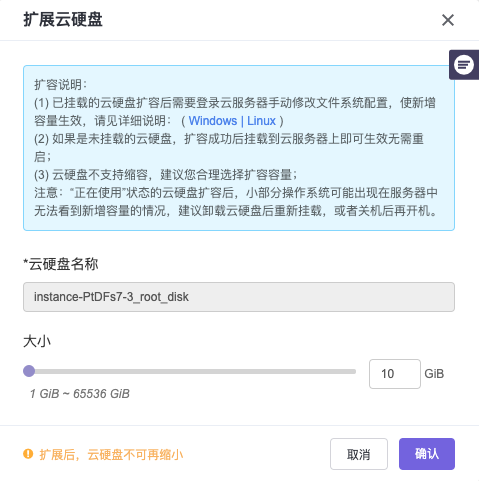Click the GiB unit label beside size input

click(434, 374)
